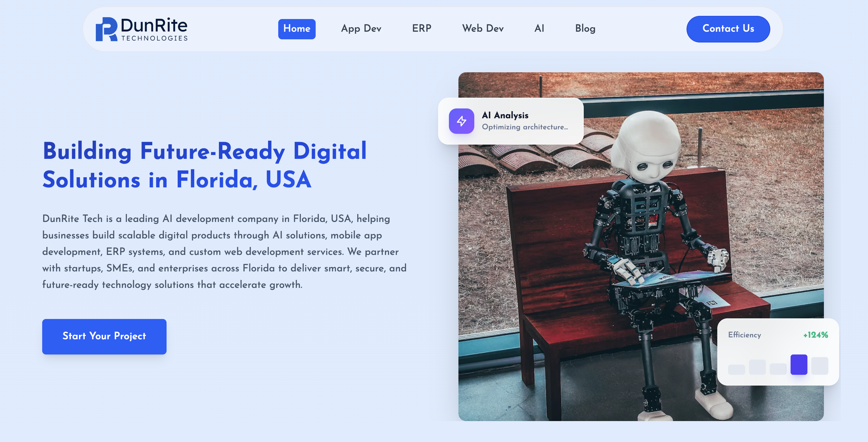Click the +124% green value
The image size is (868, 442).
(815, 335)
